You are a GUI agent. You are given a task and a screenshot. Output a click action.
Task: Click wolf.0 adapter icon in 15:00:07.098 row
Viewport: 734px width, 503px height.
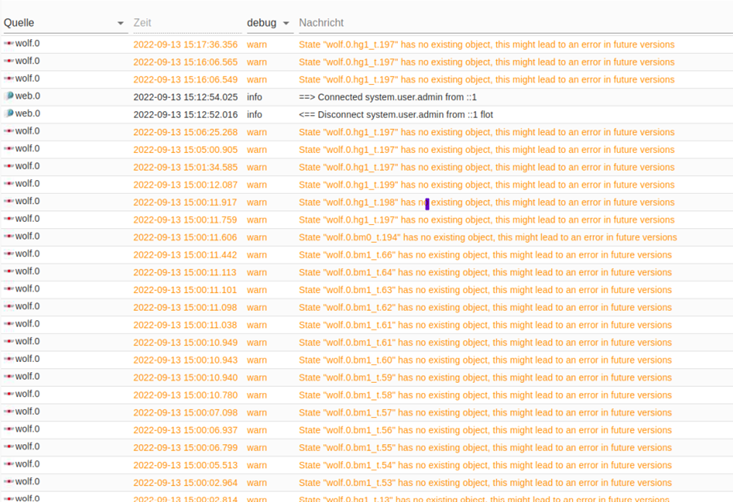pos(8,412)
